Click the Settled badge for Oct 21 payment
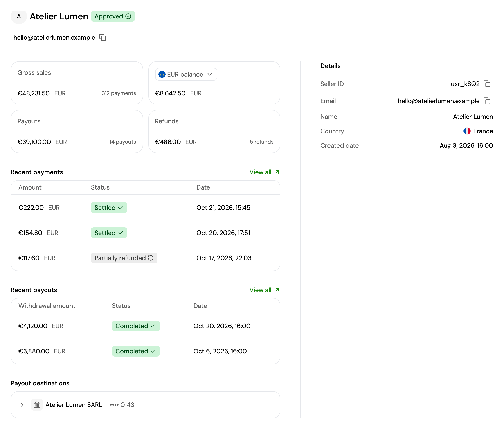Screen dimensions: 504x429 [x=109, y=208]
